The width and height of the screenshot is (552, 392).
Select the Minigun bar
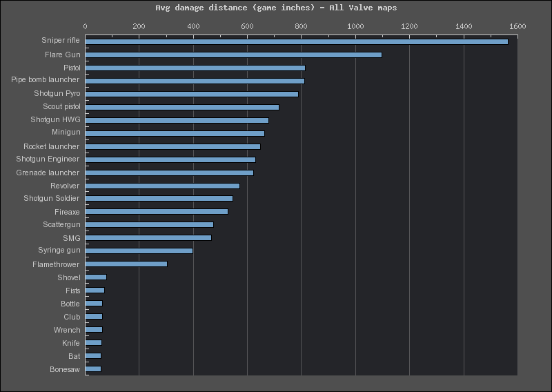click(175, 133)
